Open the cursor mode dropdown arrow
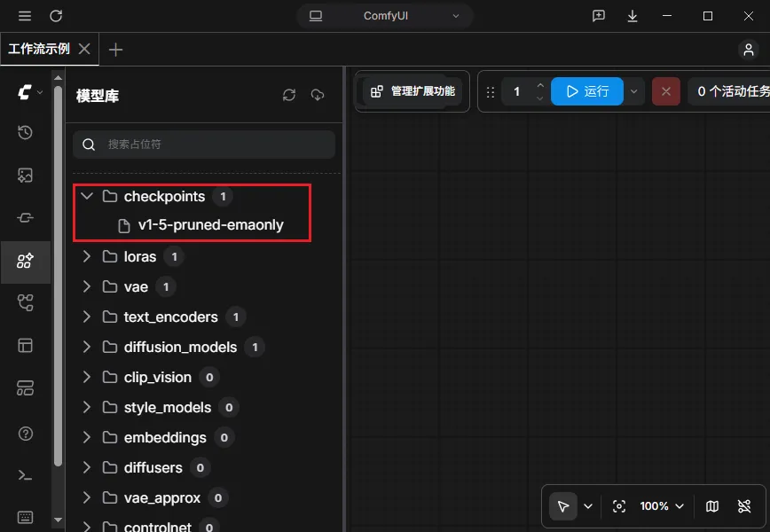Viewport: 770px width, 532px height. pyautogui.click(x=588, y=506)
